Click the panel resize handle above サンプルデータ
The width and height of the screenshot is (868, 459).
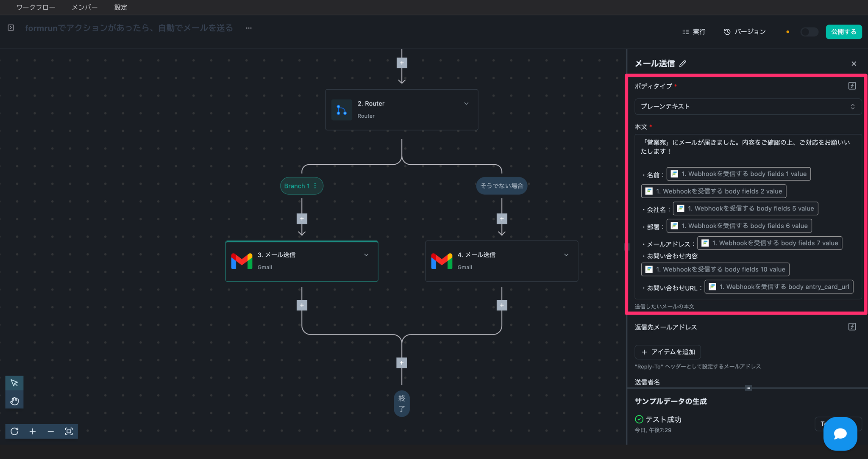(748, 388)
